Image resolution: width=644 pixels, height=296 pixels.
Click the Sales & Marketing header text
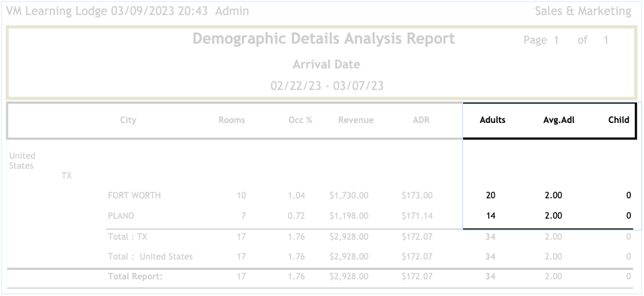tap(583, 11)
